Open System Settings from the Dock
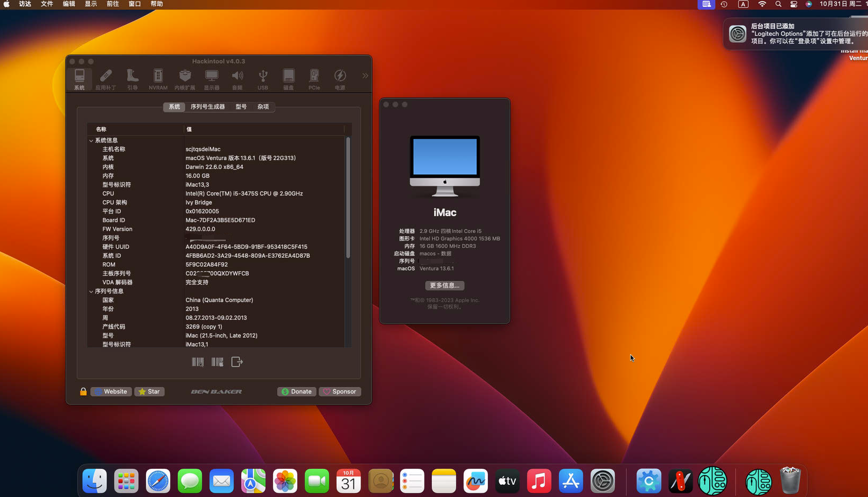Screen dimensions: 868x497 [x=602, y=482]
